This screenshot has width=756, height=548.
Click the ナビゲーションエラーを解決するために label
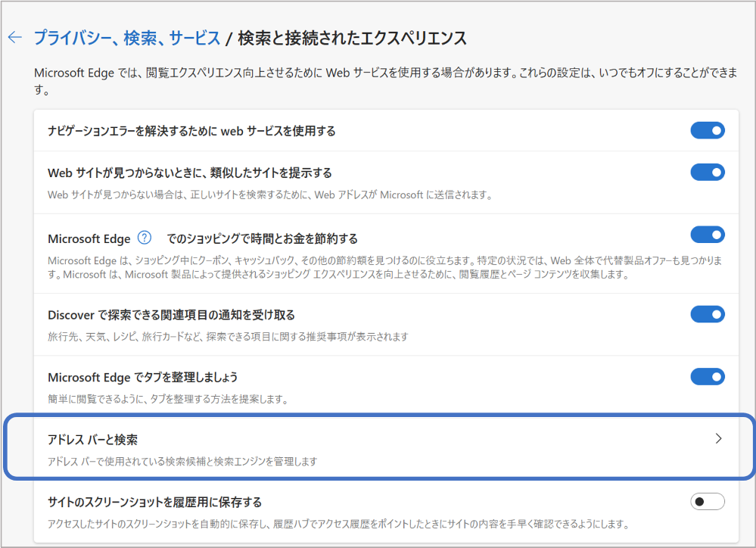(x=191, y=131)
